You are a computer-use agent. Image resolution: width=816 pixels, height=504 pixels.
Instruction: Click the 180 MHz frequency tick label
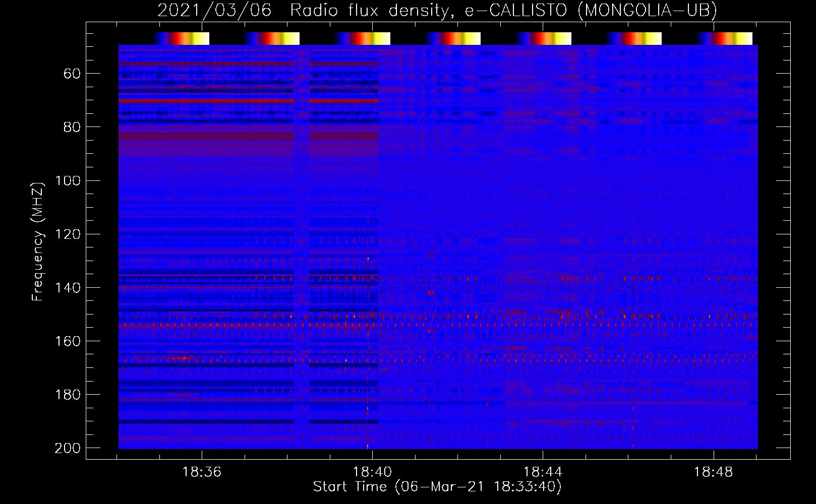[x=68, y=395]
